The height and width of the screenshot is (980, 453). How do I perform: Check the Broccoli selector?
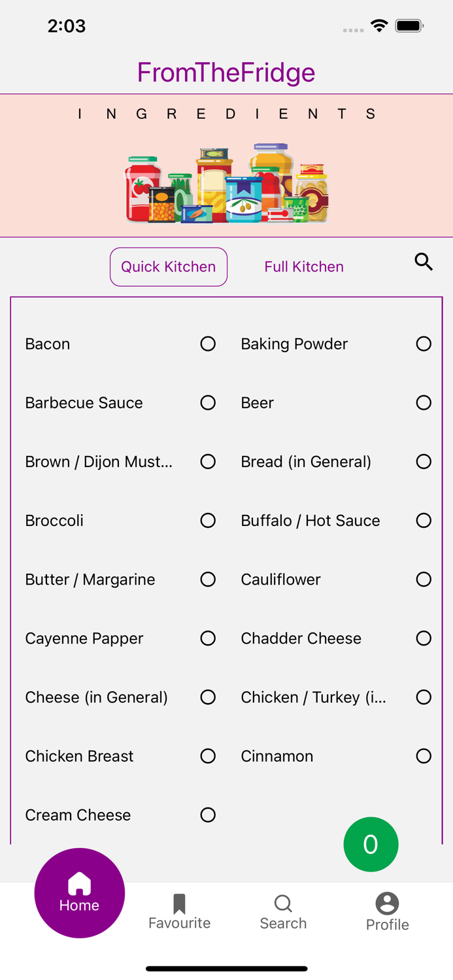[x=208, y=521]
